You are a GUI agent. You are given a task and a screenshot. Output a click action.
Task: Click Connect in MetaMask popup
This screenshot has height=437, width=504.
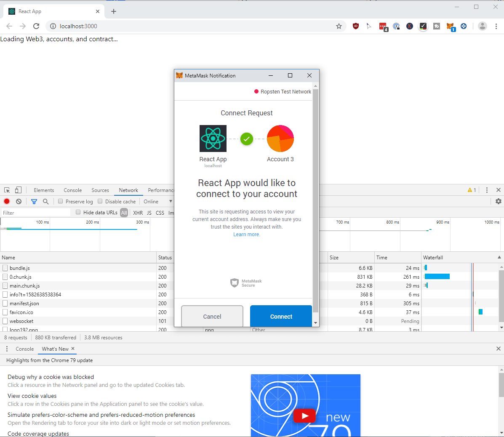pos(281,317)
